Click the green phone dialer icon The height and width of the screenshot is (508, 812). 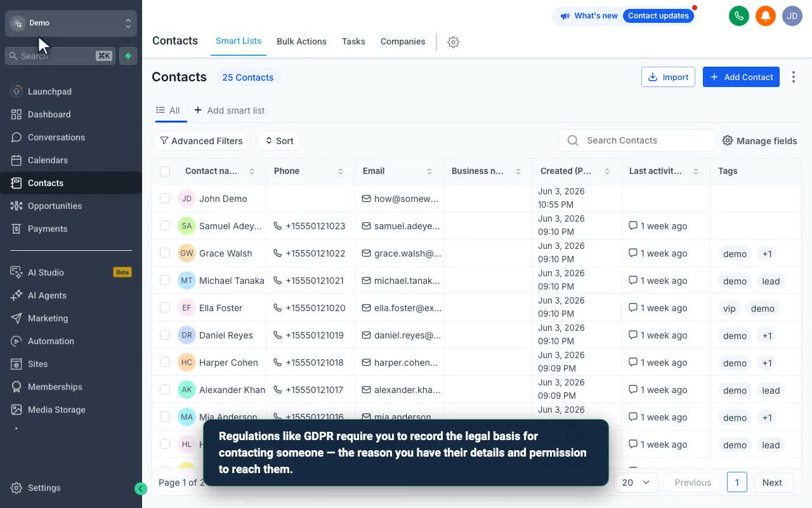[x=739, y=16]
